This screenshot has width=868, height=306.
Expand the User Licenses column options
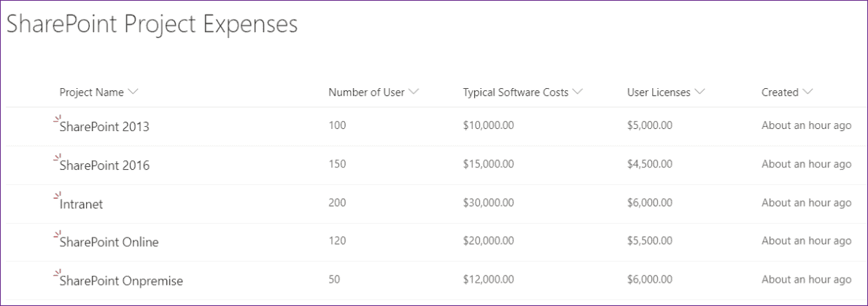(x=700, y=93)
